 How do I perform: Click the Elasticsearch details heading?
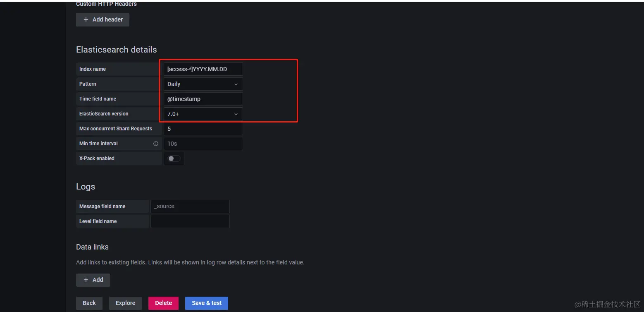coord(117,50)
